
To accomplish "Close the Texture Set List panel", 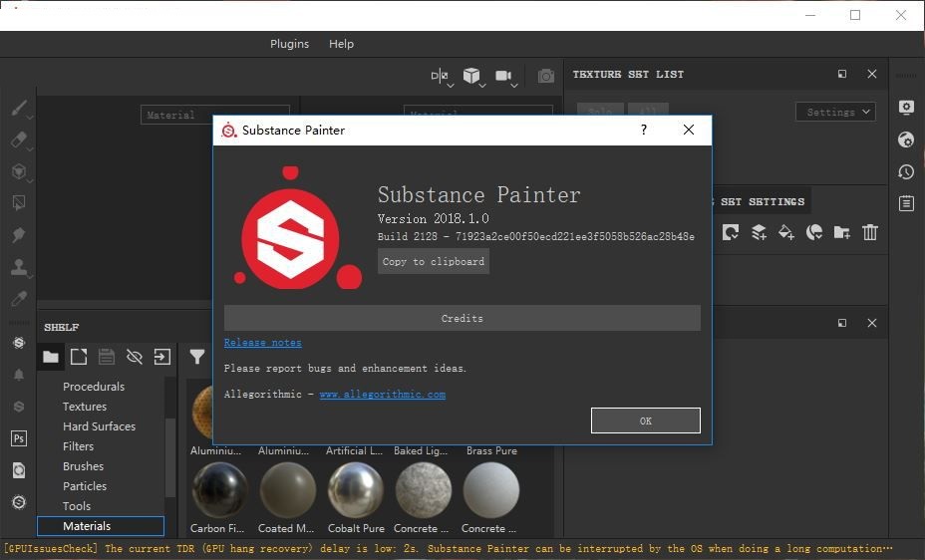I will (x=872, y=74).
